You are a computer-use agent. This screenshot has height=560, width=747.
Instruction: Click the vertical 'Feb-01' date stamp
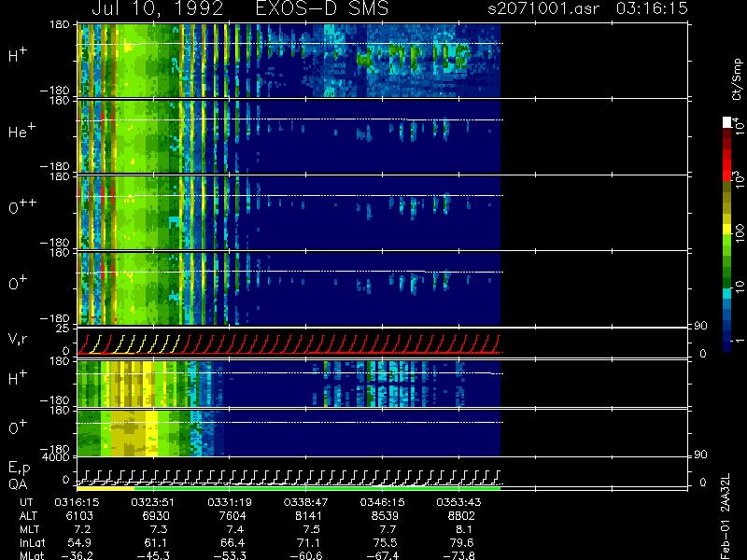click(726, 539)
